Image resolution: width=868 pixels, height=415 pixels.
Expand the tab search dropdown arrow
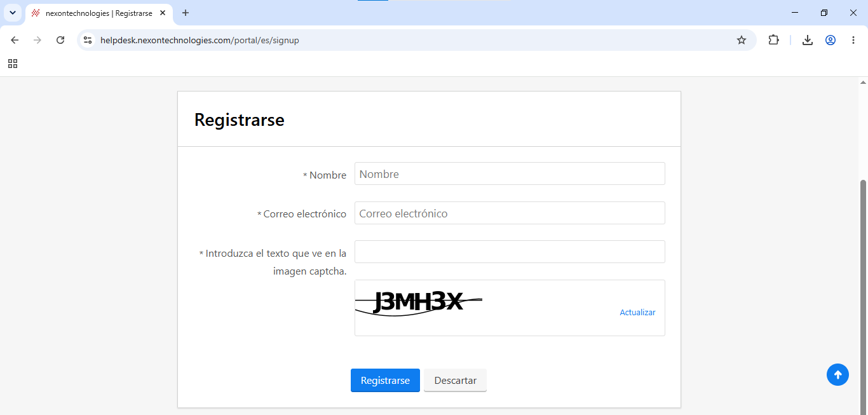tap(12, 13)
